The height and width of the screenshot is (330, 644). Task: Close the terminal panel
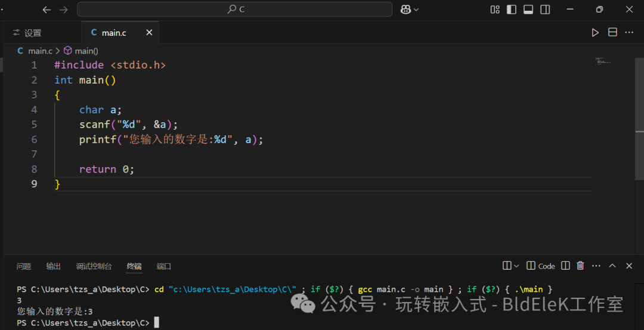pyautogui.click(x=629, y=266)
